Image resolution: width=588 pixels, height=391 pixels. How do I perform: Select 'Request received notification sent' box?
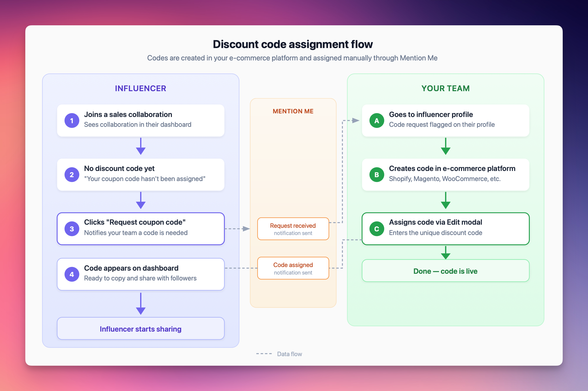(x=293, y=229)
